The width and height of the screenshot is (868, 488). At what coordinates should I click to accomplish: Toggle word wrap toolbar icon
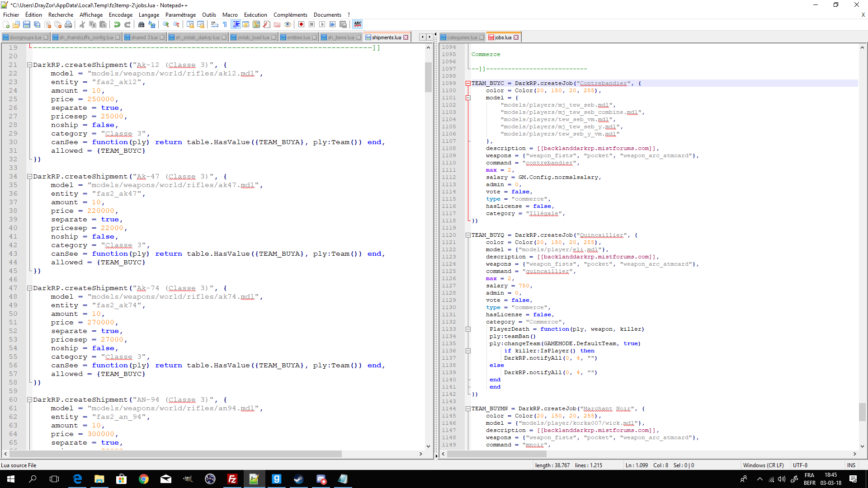[x=215, y=24]
